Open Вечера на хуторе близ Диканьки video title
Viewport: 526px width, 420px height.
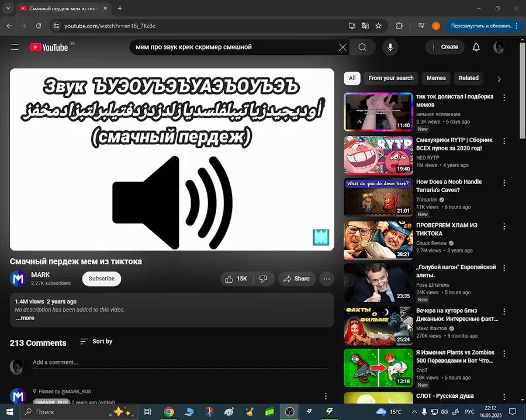pos(457,315)
